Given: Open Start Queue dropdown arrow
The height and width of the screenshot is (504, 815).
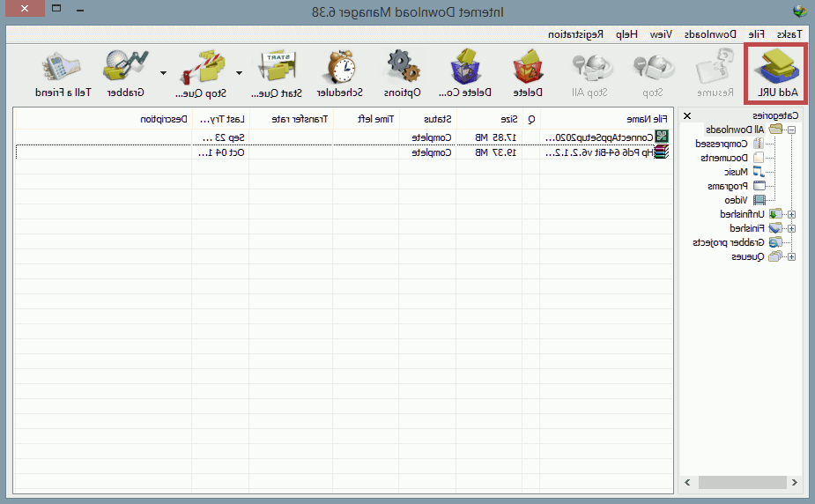Looking at the screenshot, I should pyautogui.click(x=239, y=73).
